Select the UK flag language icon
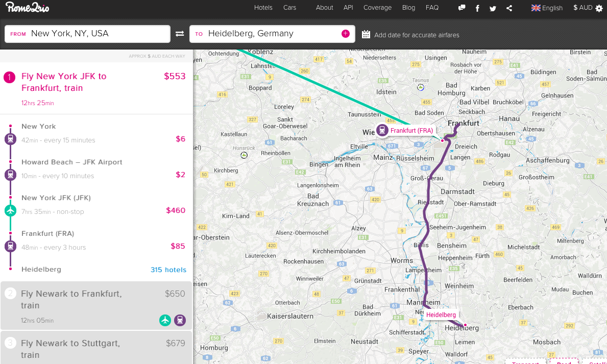 point(536,8)
